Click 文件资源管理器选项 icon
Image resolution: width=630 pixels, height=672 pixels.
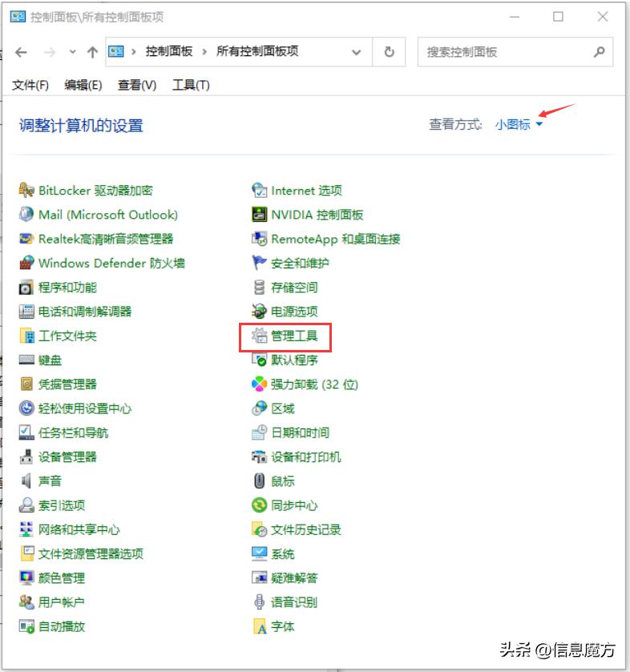[x=26, y=553]
